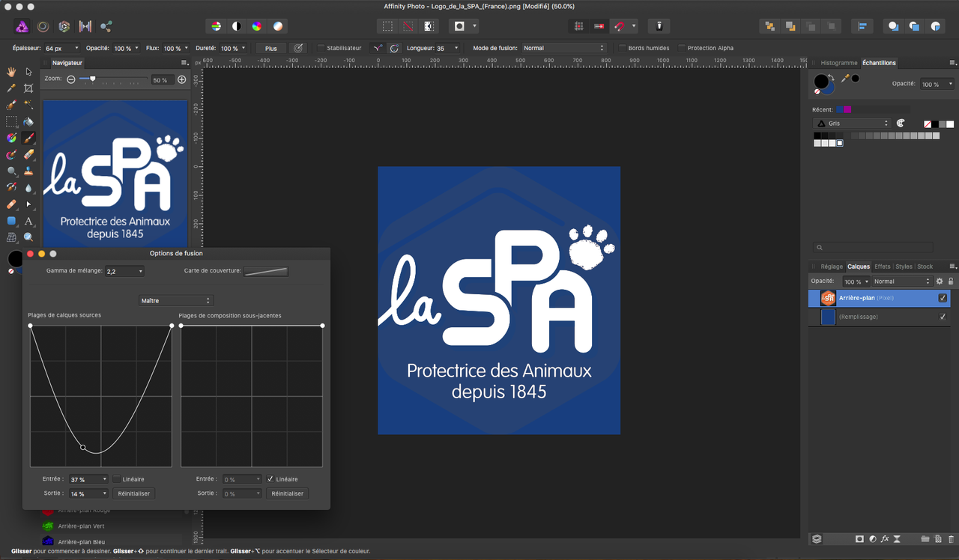Select the Zoom magnifier tool

[x=28, y=237]
